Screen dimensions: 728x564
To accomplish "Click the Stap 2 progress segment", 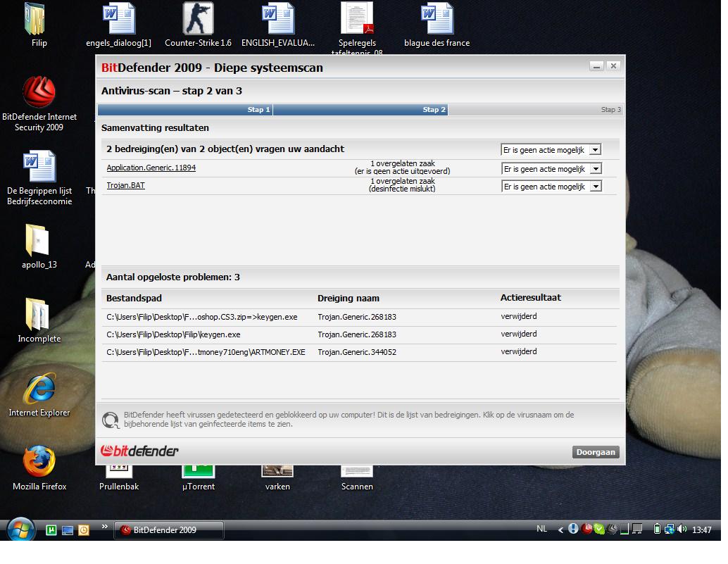I will (360, 110).
